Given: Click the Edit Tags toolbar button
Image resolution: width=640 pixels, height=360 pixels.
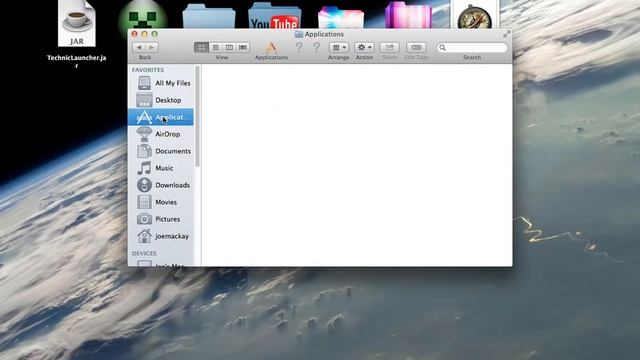Looking at the screenshot, I should coord(416,47).
